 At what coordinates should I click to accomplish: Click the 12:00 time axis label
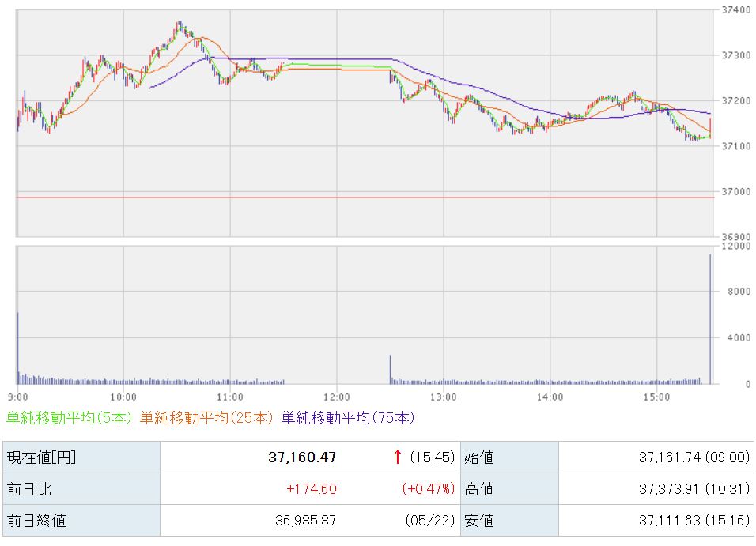click(x=337, y=397)
